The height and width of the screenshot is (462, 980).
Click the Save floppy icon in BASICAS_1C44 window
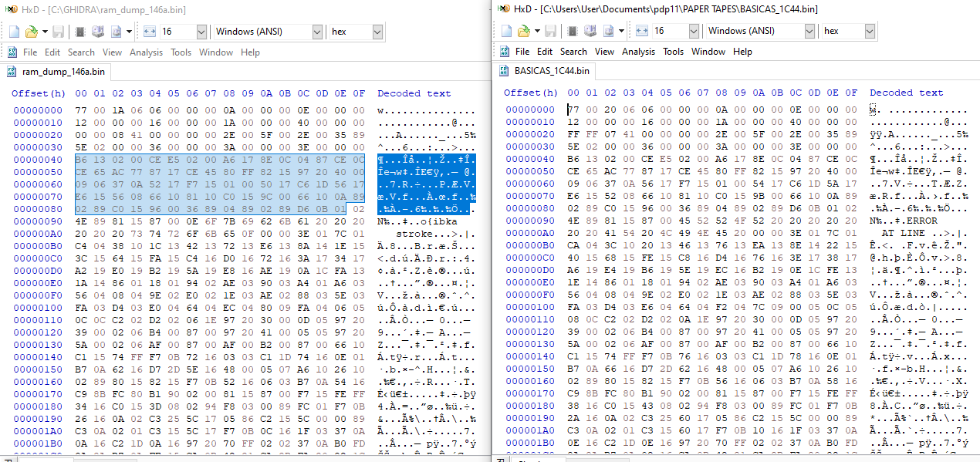(551, 31)
